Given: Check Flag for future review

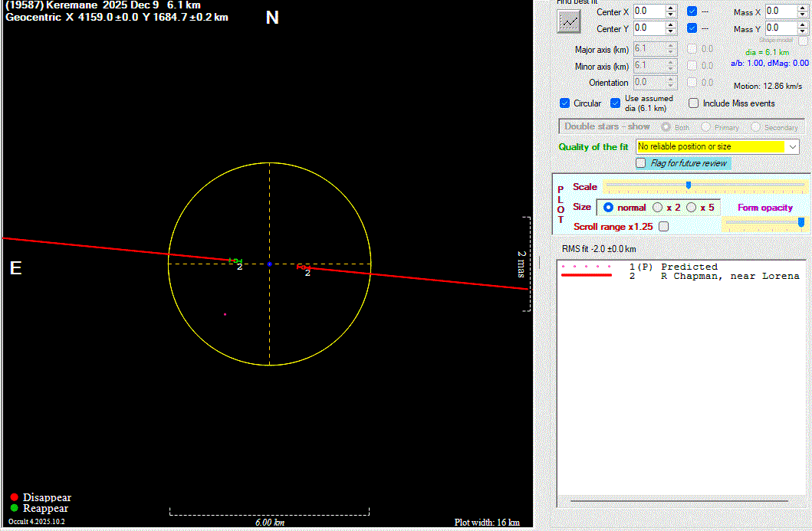Looking at the screenshot, I should point(641,163).
